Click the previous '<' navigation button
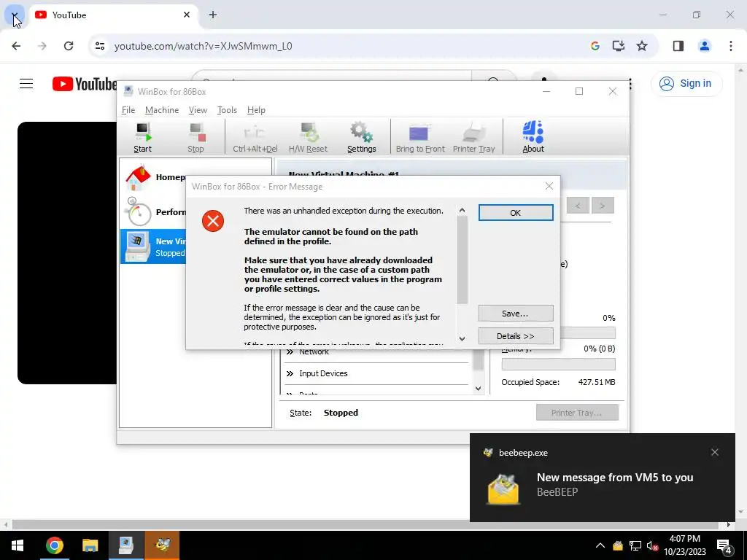The height and width of the screenshot is (560, 747). 578,206
